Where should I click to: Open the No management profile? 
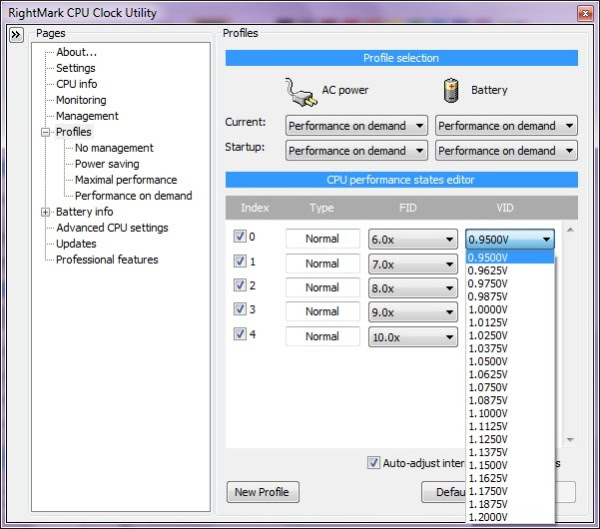coord(114,148)
